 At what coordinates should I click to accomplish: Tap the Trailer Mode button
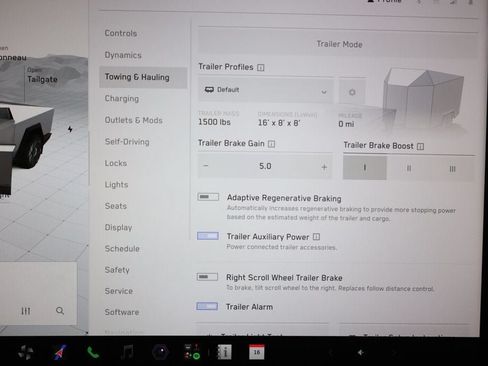click(338, 44)
